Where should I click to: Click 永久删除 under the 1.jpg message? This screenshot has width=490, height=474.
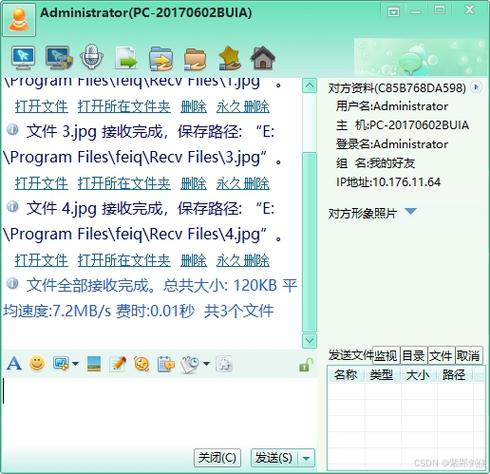pyautogui.click(x=243, y=106)
